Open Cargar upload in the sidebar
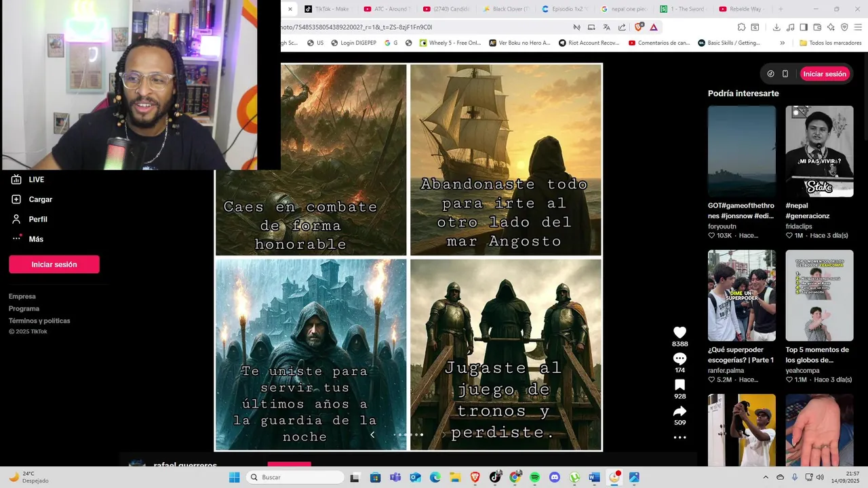 coord(32,199)
